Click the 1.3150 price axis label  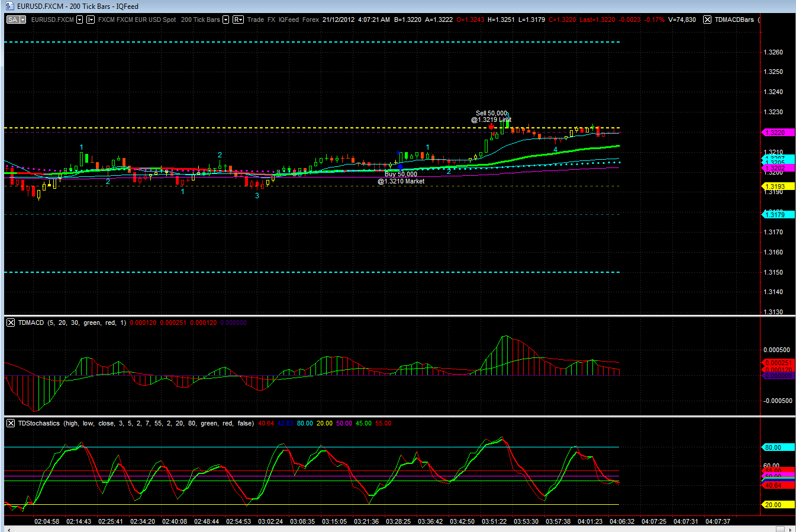coord(774,272)
